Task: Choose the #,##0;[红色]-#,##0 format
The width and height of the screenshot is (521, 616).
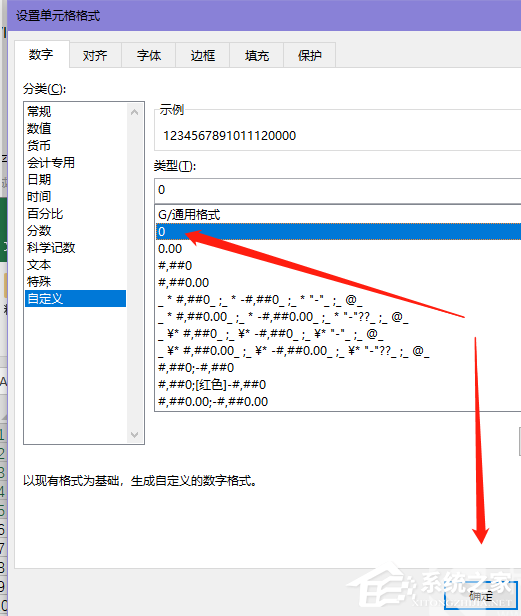Action: pyautogui.click(x=338, y=385)
